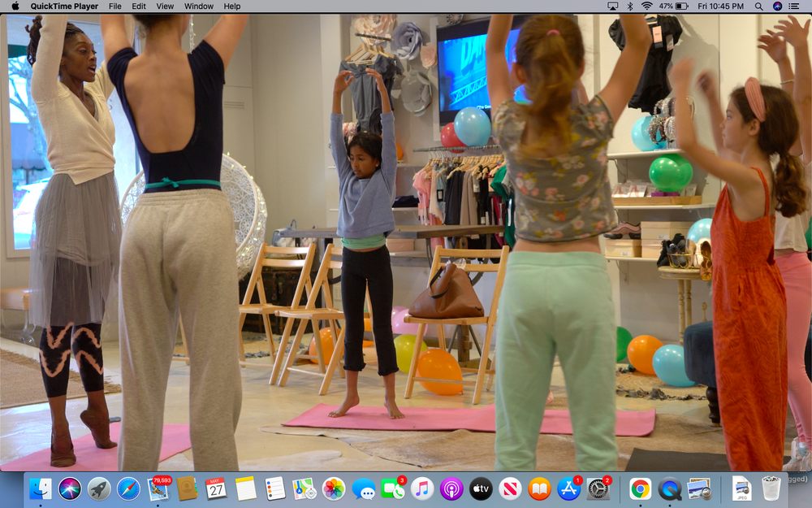Viewport: 812px width, 508px height.
Task: Open the Wi-Fi status menu
Action: coord(646,7)
